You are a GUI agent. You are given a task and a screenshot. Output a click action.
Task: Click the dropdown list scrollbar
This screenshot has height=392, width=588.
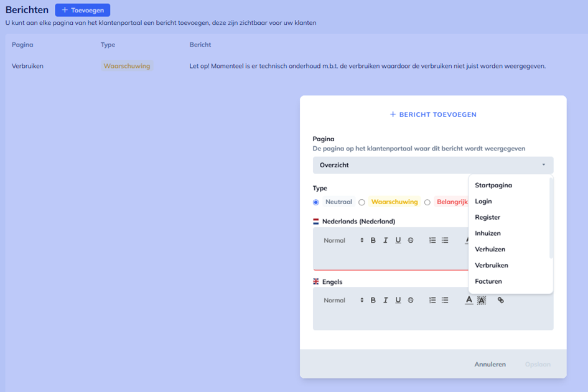coord(551,218)
